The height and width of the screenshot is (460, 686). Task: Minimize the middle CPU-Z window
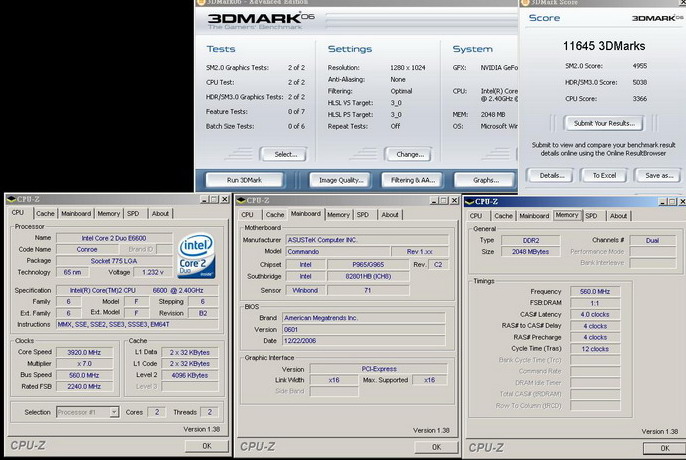pyautogui.click(x=432, y=200)
